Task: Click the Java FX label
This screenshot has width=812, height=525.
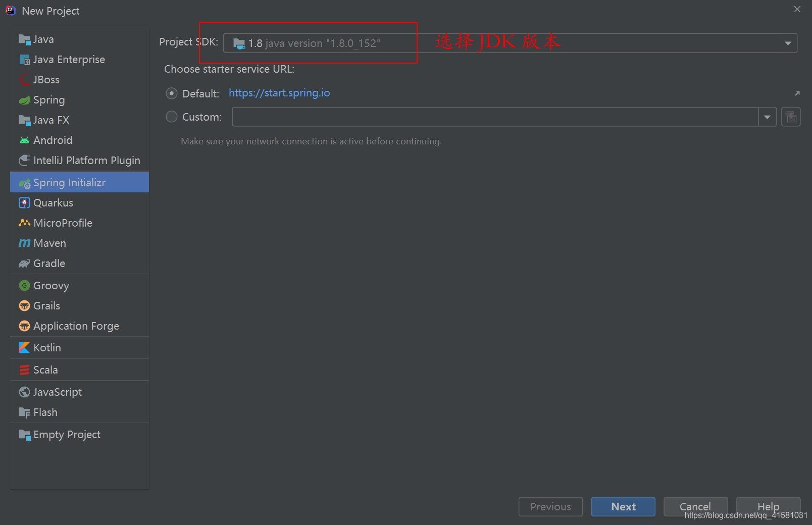Action: (51, 120)
